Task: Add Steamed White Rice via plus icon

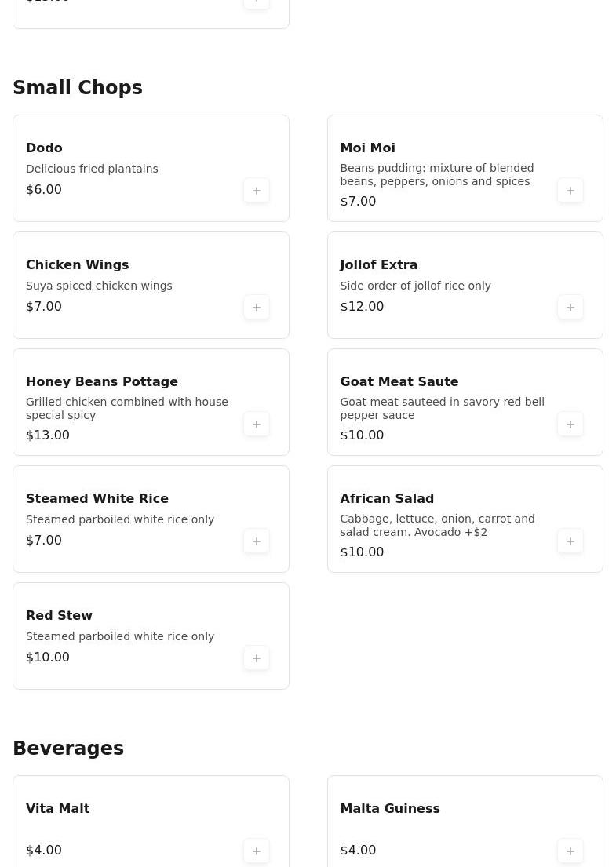Action: (257, 541)
